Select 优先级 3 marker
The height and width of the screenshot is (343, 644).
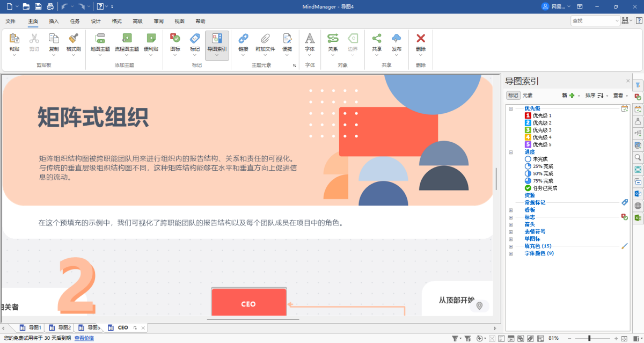[538, 130]
